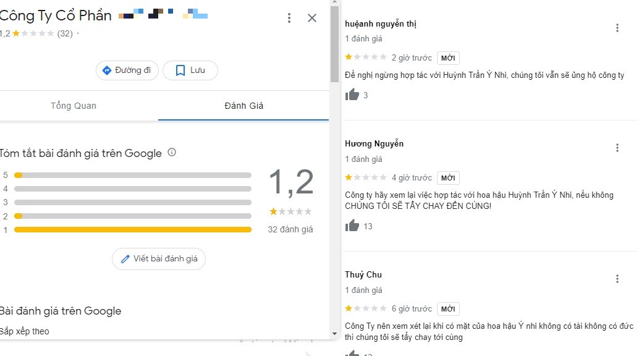Expand the MỚI badge on the newest review
This screenshot has height=356, width=644.
(447, 57)
